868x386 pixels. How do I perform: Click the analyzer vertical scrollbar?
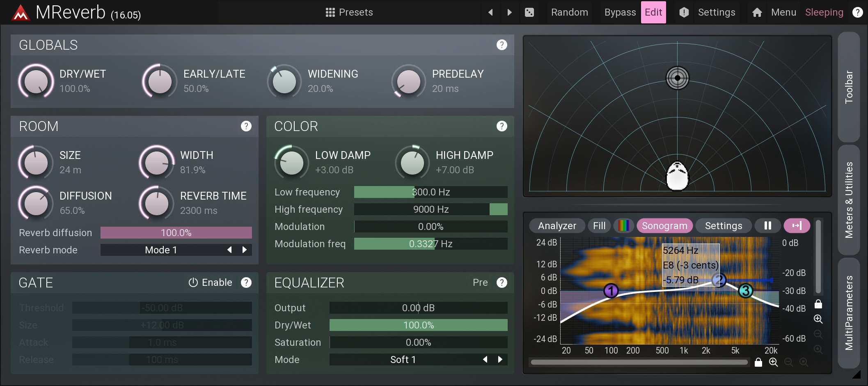pos(818,257)
